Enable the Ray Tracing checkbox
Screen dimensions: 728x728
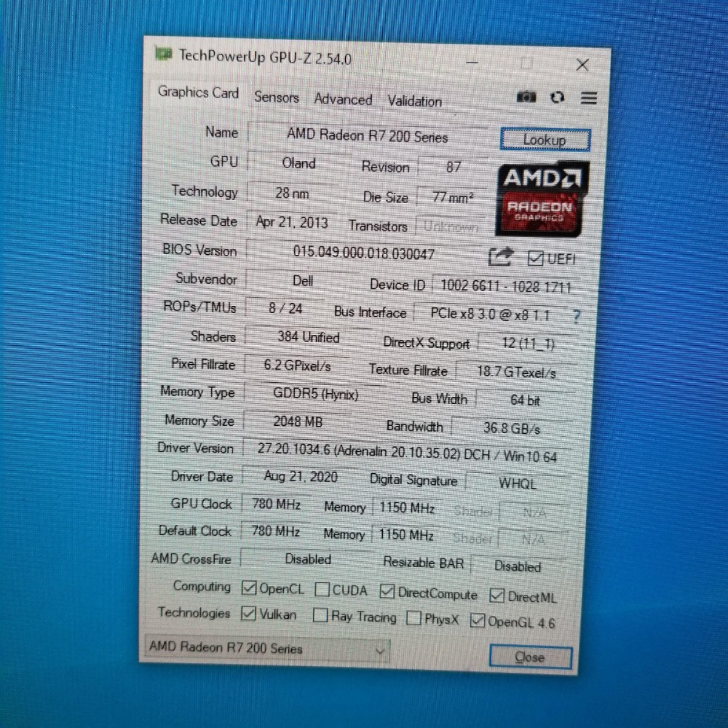click(320, 615)
